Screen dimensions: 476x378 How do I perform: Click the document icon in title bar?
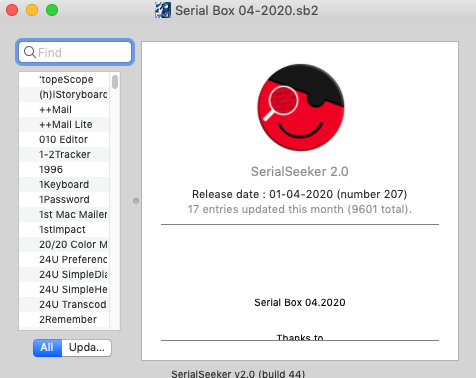[163, 10]
